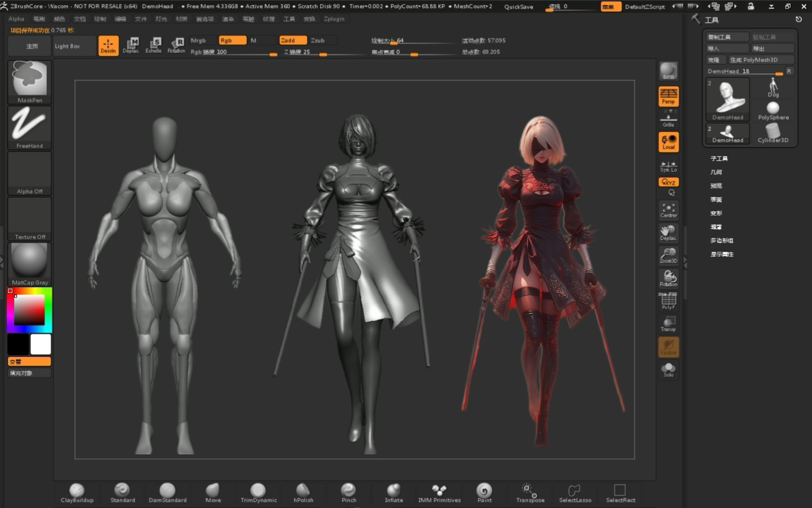Image resolution: width=812 pixels, height=508 pixels.
Task: Toggle XYZ rotation mode
Action: coord(669,182)
